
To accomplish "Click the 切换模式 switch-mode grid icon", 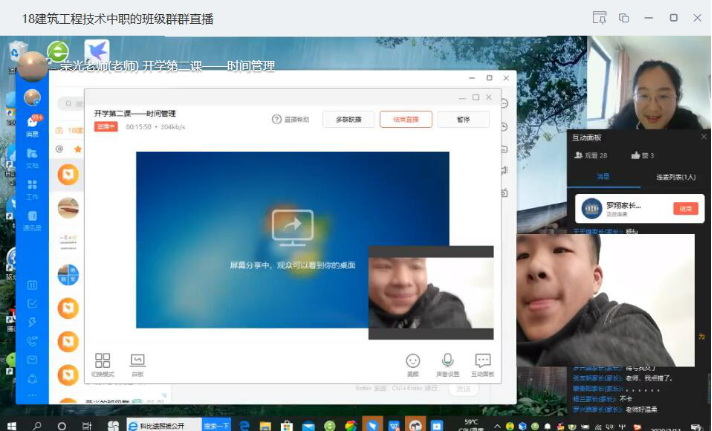I will 102,362.
